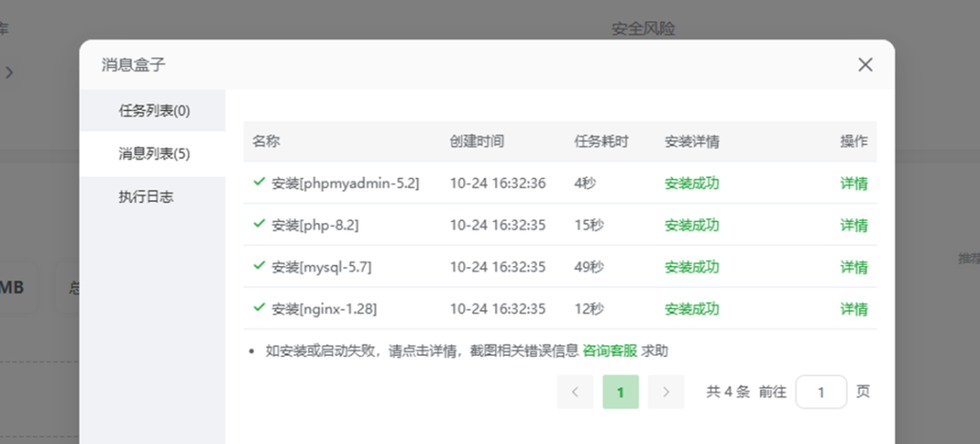Select page 1 pagination button
Screen dimensions: 980x444
click(x=620, y=391)
